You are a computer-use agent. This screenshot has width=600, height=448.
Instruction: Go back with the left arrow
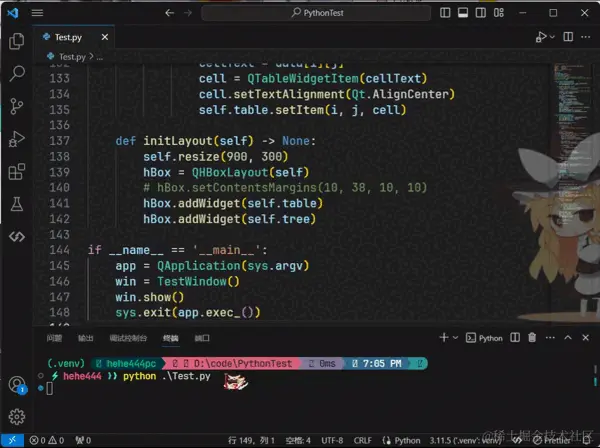pyautogui.click(x=170, y=13)
